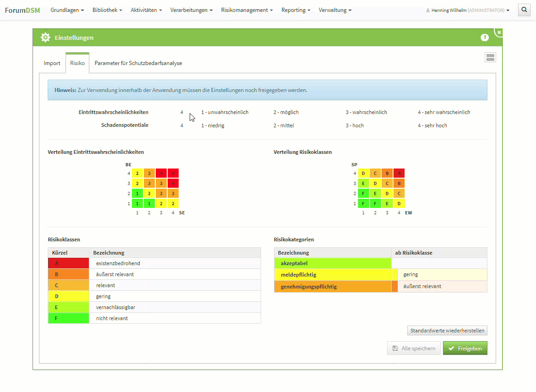This screenshot has width=536, height=392.
Task: Open the Reporting menu
Action: 295,10
